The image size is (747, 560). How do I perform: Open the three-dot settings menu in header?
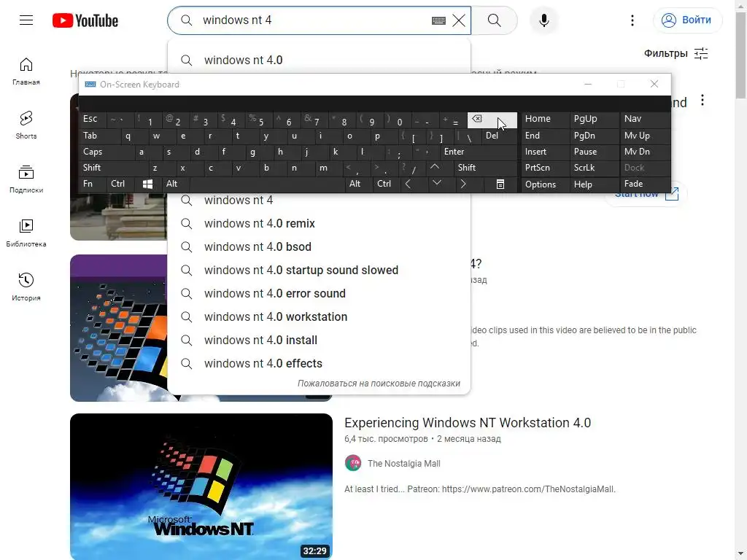click(x=632, y=20)
